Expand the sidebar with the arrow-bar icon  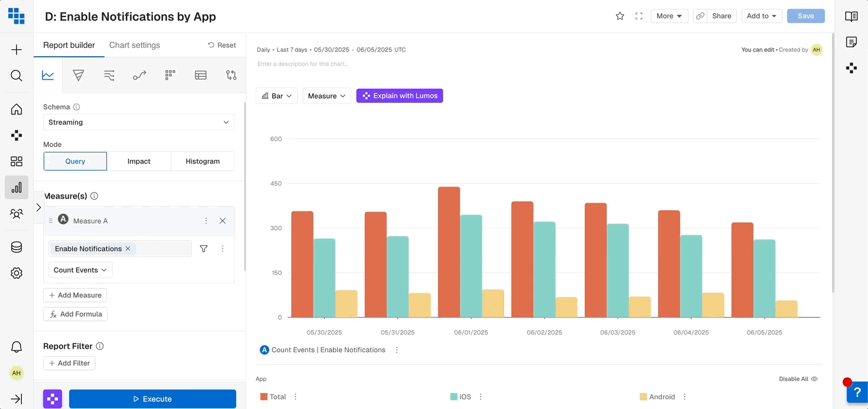[x=17, y=399]
